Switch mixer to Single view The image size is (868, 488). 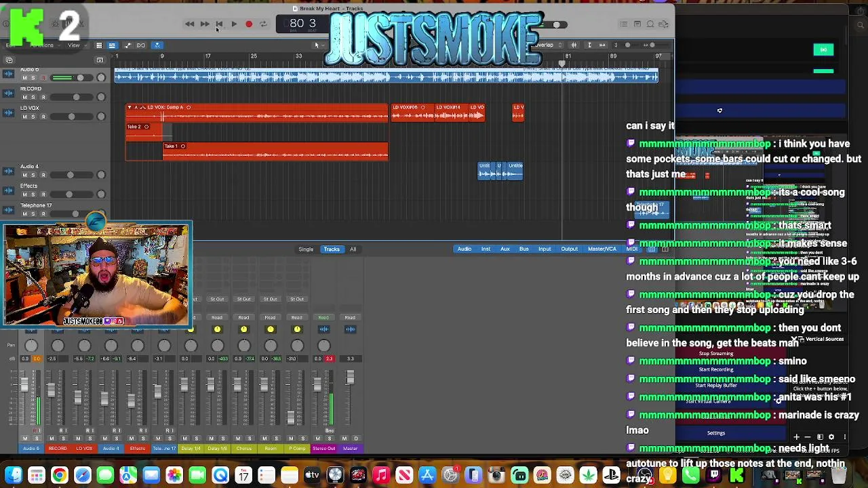(306, 249)
